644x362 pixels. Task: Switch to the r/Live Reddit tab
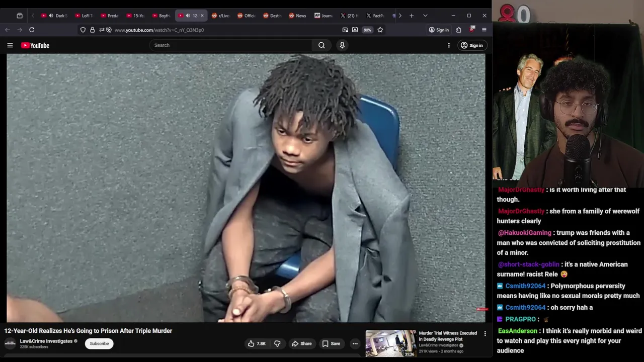pyautogui.click(x=220, y=16)
